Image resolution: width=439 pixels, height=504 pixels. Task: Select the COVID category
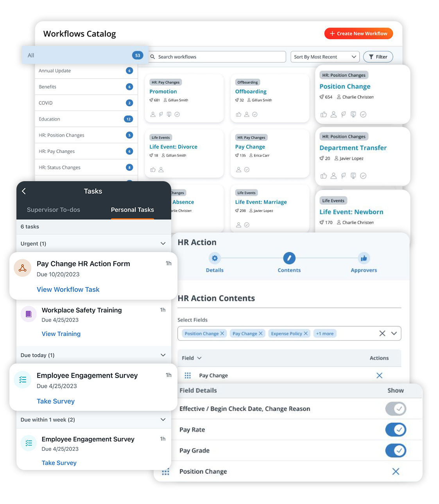tap(86, 103)
